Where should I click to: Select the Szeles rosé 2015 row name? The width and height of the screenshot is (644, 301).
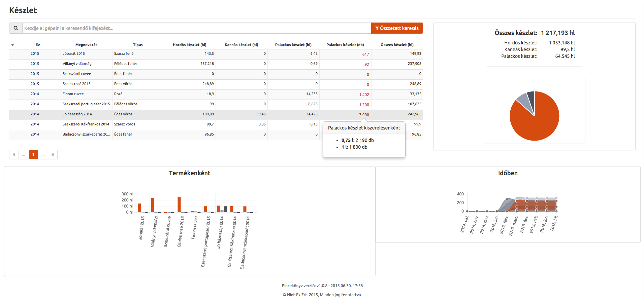click(x=76, y=84)
